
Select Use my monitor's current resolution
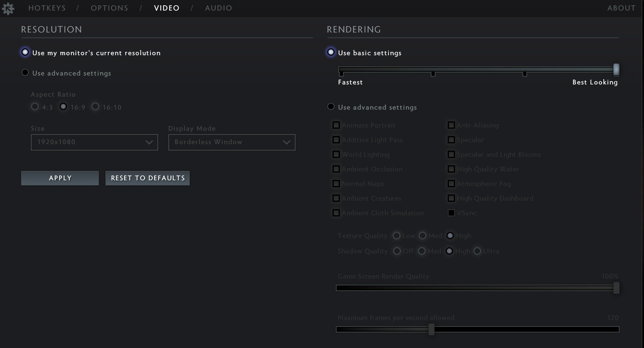(x=25, y=52)
